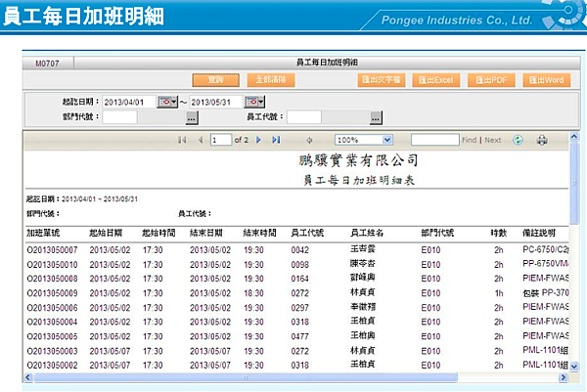Click order number O2013050008
Viewport: 587px width, 392px height.
tap(52, 279)
